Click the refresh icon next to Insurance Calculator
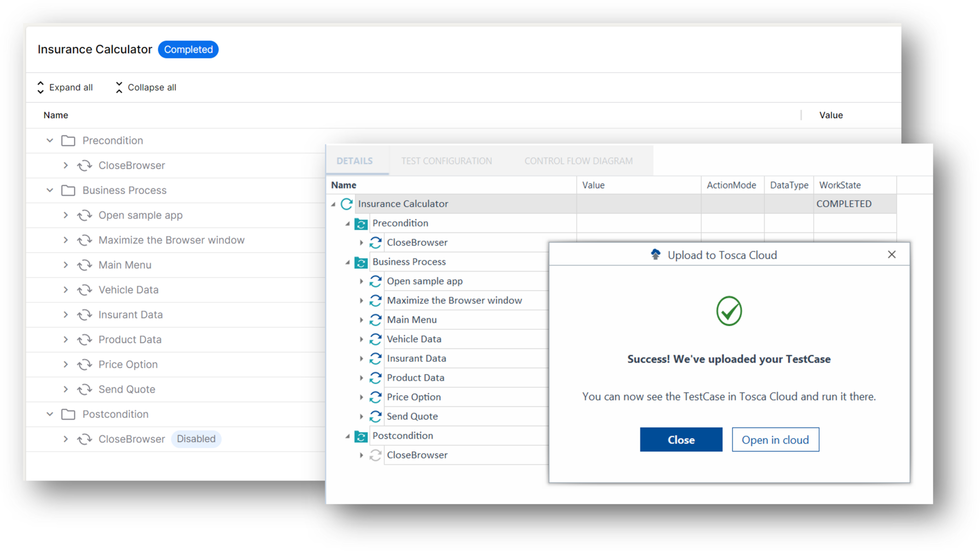Image resolution: width=980 pixels, height=551 pixels. click(x=346, y=203)
